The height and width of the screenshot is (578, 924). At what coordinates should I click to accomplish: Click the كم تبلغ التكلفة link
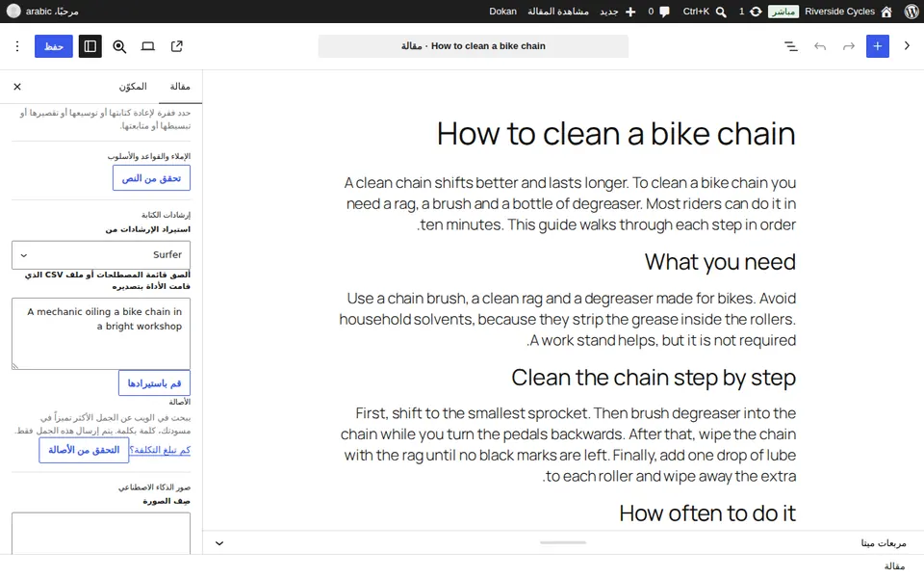pos(161,450)
